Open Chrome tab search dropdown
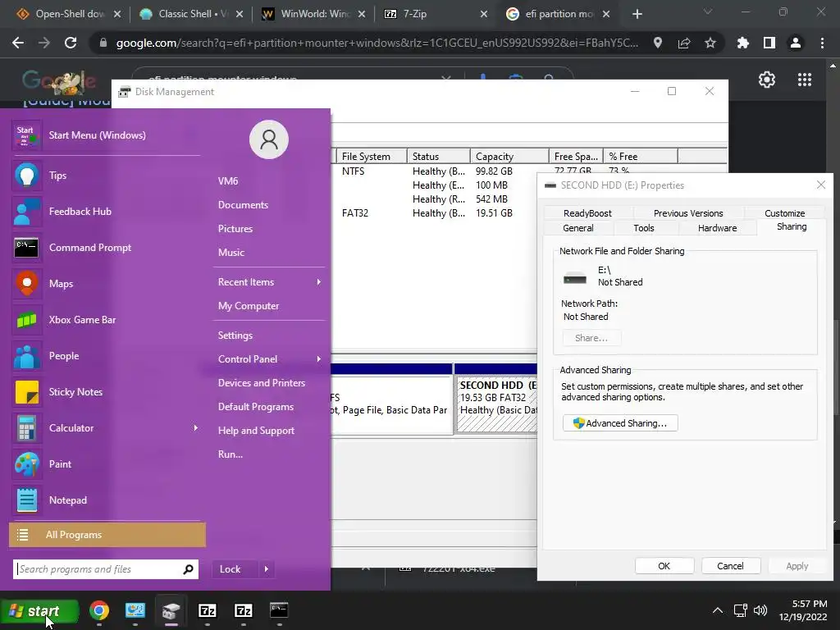840x630 pixels. point(708,12)
